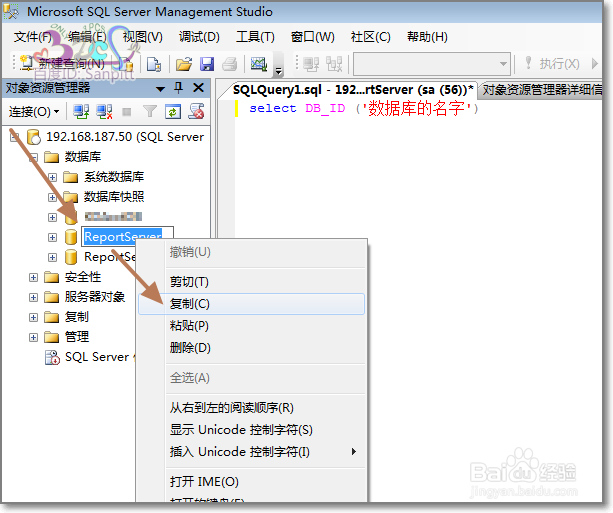The width and height of the screenshot is (613, 513).
Task: Open 插入 Unicode 控制字符(I) submenu
Action: click(251, 452)
